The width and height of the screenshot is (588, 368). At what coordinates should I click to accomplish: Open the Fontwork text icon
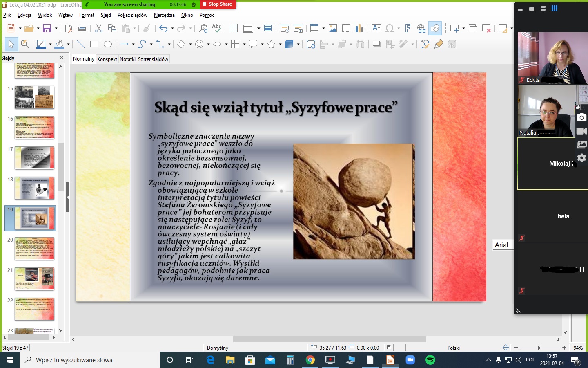(408, 28)
